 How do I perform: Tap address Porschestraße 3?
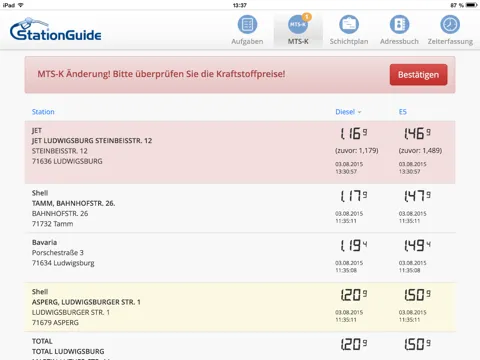[x=58, y=253]
